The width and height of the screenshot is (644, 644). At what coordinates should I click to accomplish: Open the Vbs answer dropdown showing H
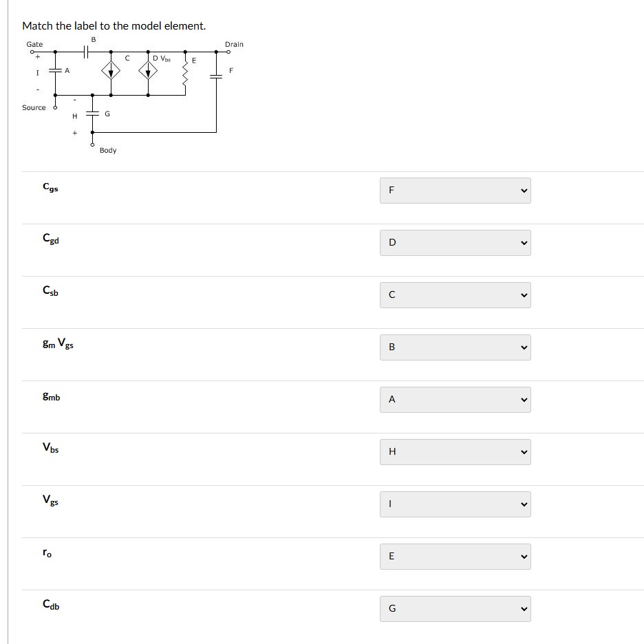coord(455,451)
